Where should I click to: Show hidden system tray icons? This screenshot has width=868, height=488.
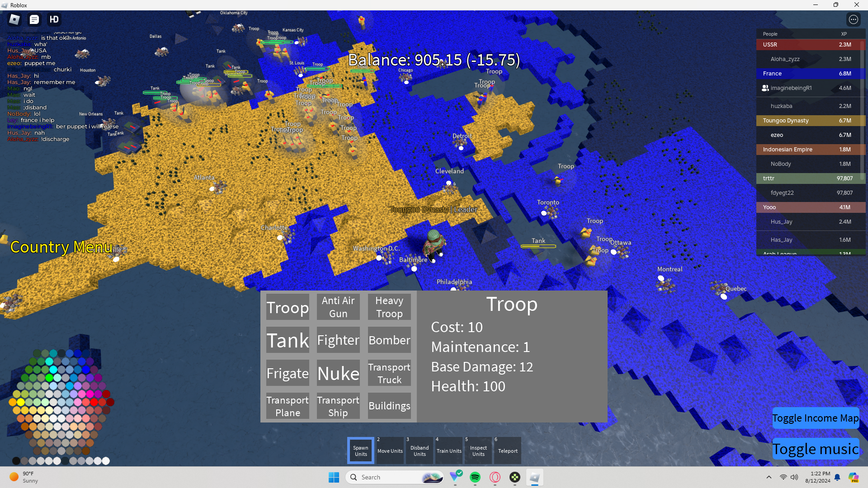tap(769, 477)
